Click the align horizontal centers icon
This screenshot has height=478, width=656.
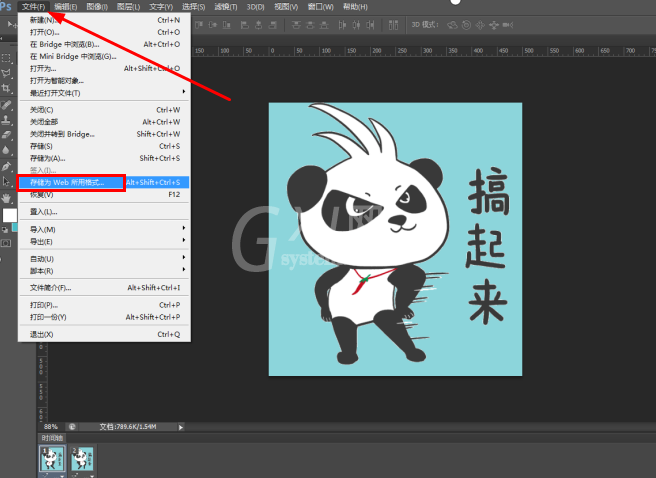point(259,25)
